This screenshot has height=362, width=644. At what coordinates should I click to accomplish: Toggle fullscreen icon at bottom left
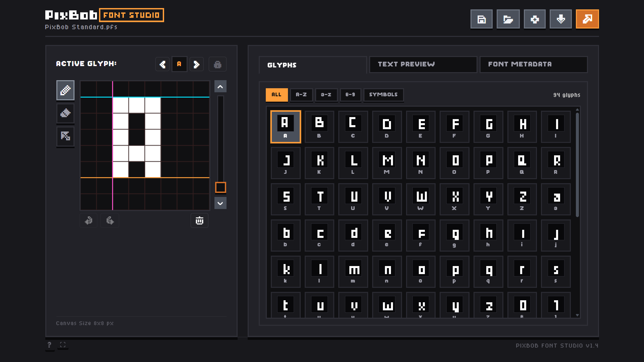point(63,345)
